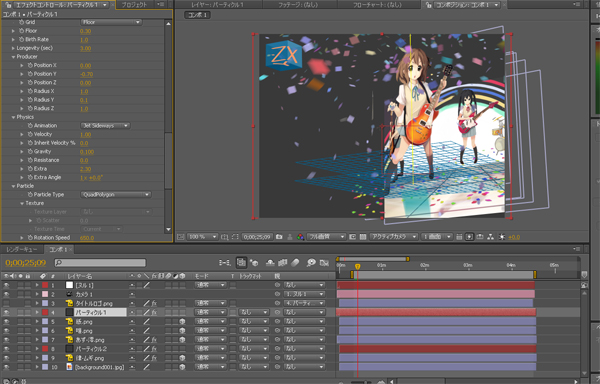Toggle hide shy layers in timeline
The height and width of the screenshot is (384, 600).
271,262
